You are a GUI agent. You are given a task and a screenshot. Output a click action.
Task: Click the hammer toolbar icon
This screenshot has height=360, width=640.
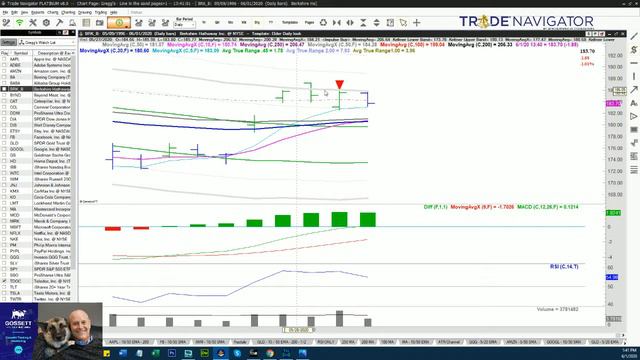tap(59, 23)
